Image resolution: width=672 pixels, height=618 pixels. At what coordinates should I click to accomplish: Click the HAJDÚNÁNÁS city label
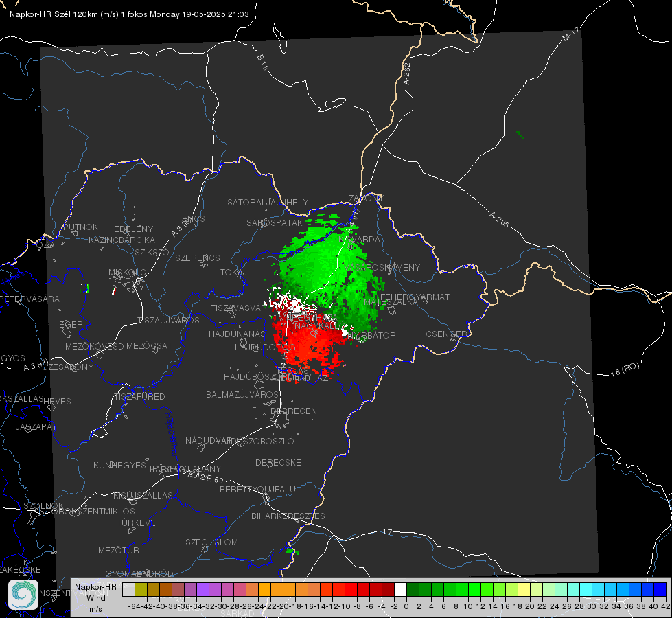(x=237, y=334)
